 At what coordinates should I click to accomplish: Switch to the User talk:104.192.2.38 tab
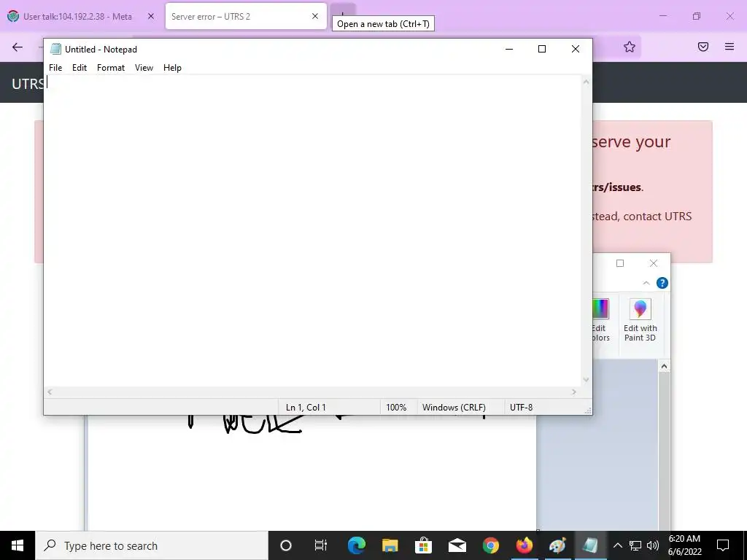coord(77,16)
